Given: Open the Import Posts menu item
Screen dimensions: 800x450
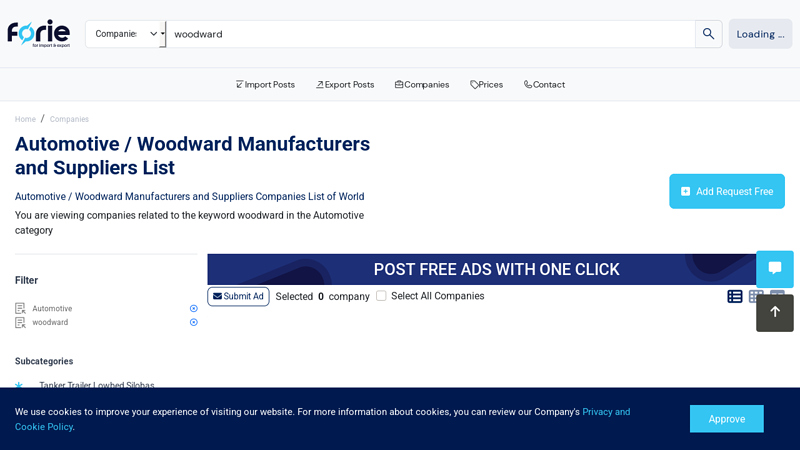Looking at the screenshot, I should coord(265,85).
